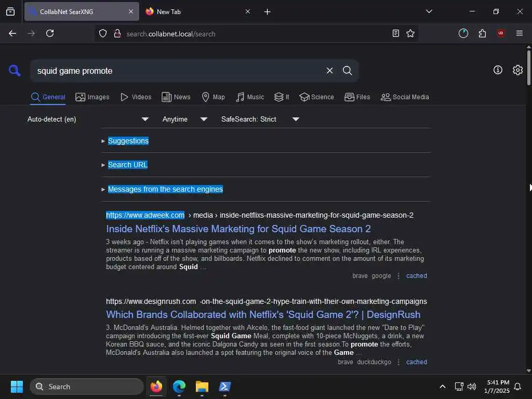Switch to the IT category
This screenshot has width=532, height=399.
(282, 97)
